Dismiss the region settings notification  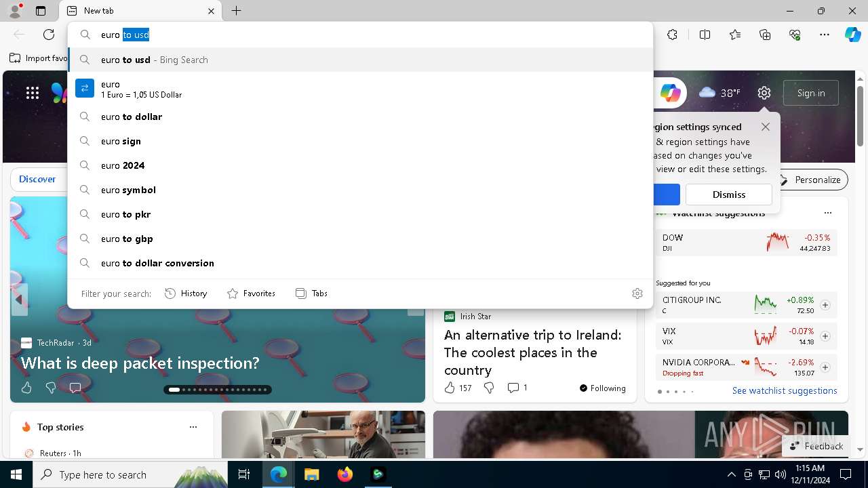pos(729,195)
